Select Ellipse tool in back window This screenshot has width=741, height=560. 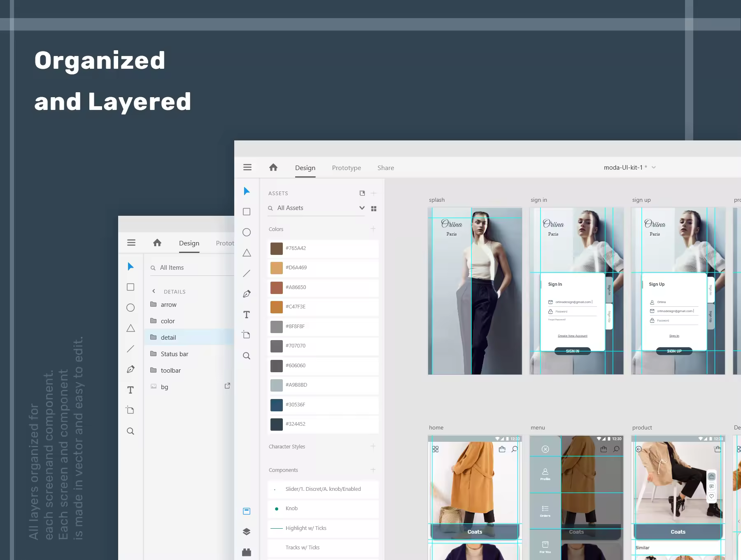click(130, 308)
